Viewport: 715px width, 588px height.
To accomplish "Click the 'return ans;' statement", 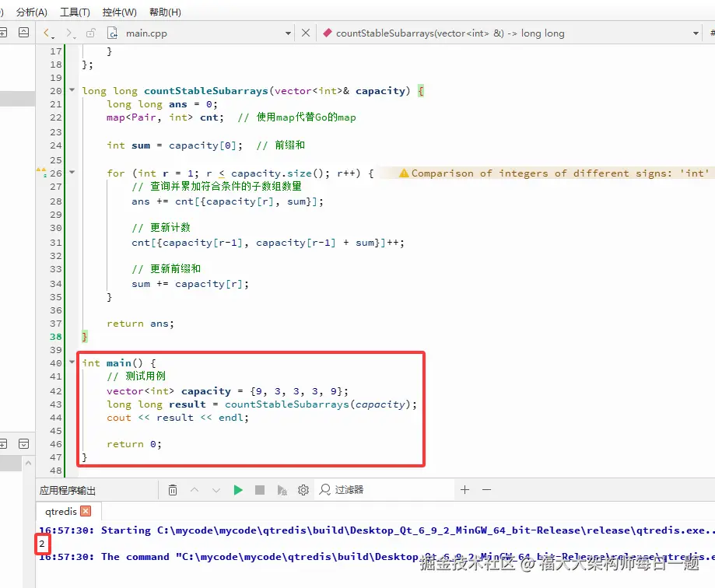I will pos(141,324).
